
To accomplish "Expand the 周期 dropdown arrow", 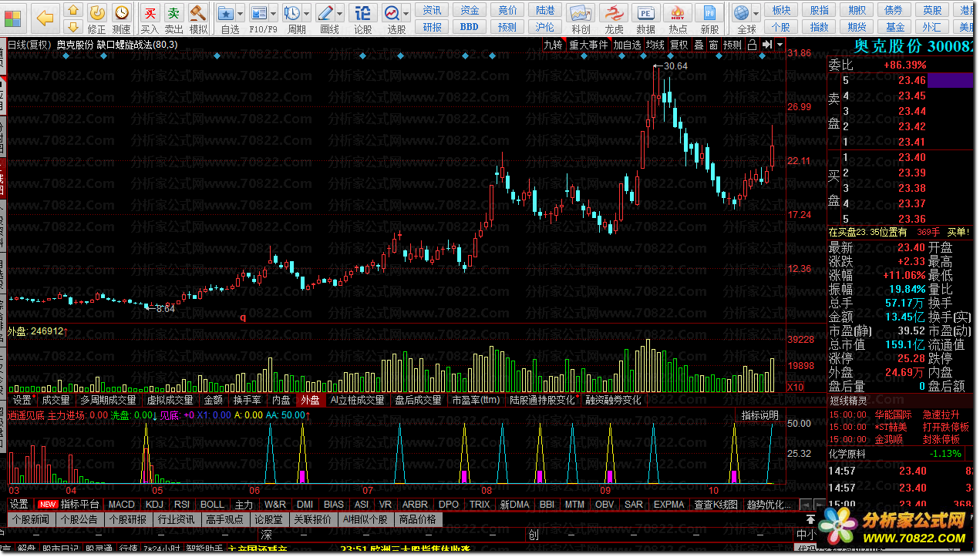I will tap(308, 13).
